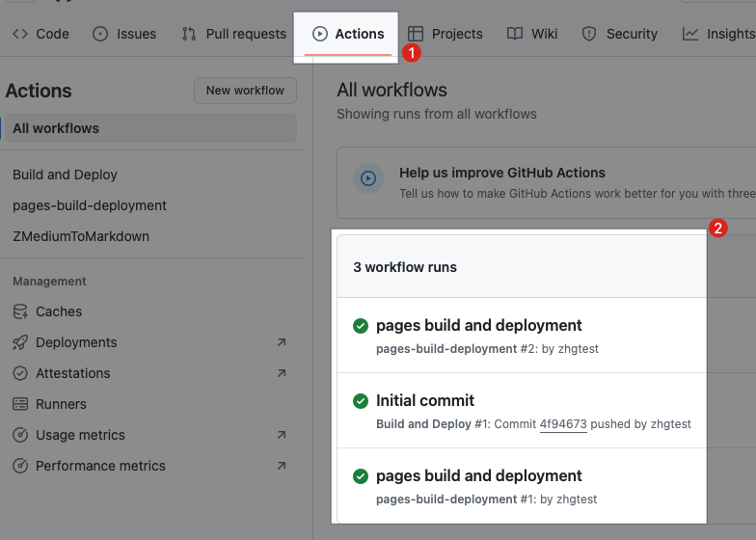This screenshot has height=540, width=756.
Task: Go to the Projects tab
Action: point(445,34)
